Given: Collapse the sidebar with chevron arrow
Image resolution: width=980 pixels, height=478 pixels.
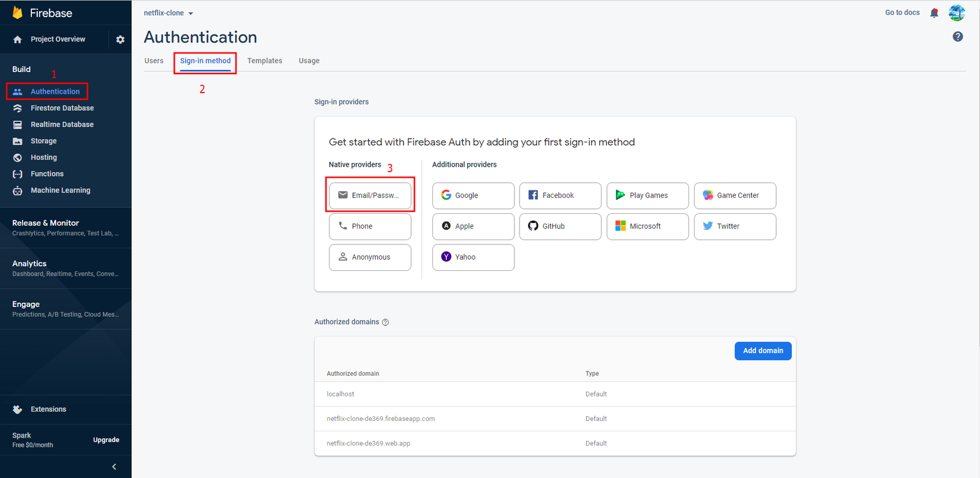Looking at the screenshot, I should click(114, 467).
